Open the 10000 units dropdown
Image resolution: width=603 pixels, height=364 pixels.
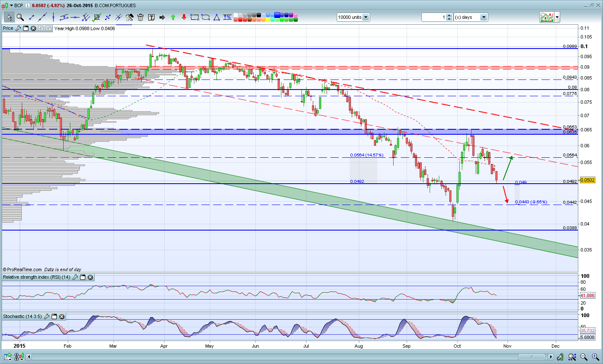(366, 17)
